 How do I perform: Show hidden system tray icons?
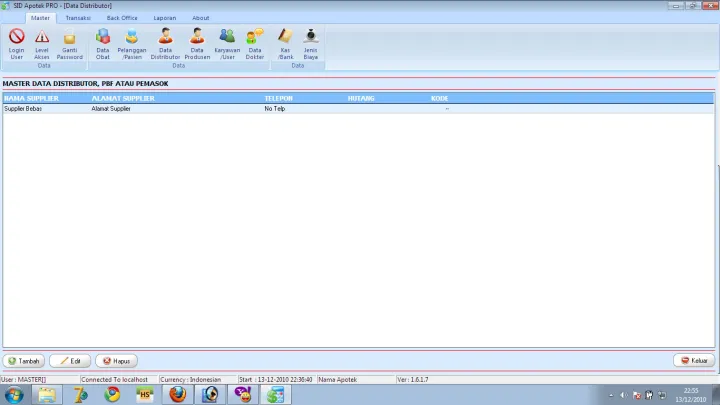click(611, 395)
